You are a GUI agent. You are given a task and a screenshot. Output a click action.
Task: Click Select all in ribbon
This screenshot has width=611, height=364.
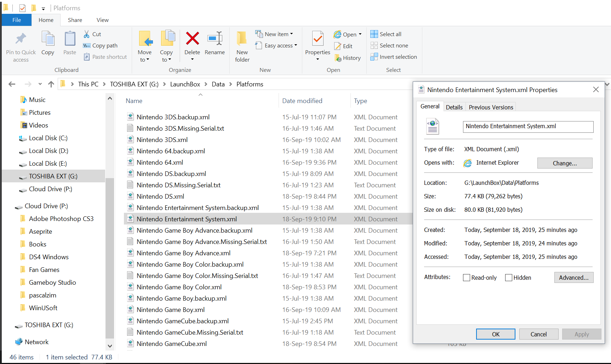tap(386, 34)
